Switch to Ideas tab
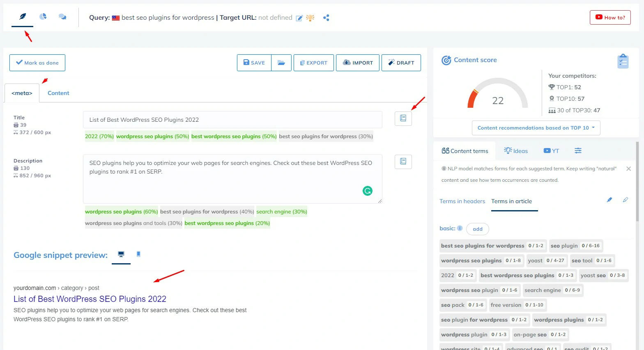Screen dimensions: 644x350 (516, 151)
